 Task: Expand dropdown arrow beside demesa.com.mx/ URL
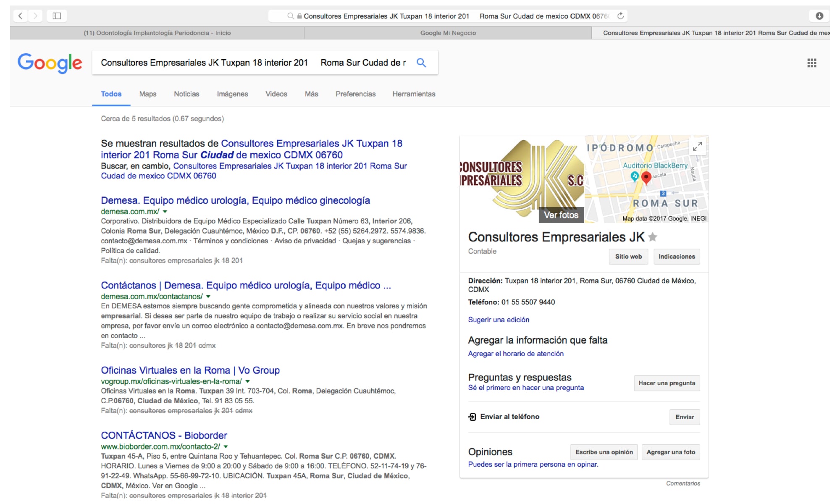165,212
